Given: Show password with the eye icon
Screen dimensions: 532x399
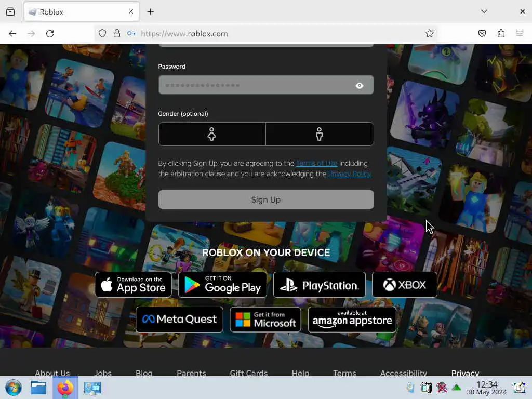Looking at the screenshot, I should click(x=360, y=86).
